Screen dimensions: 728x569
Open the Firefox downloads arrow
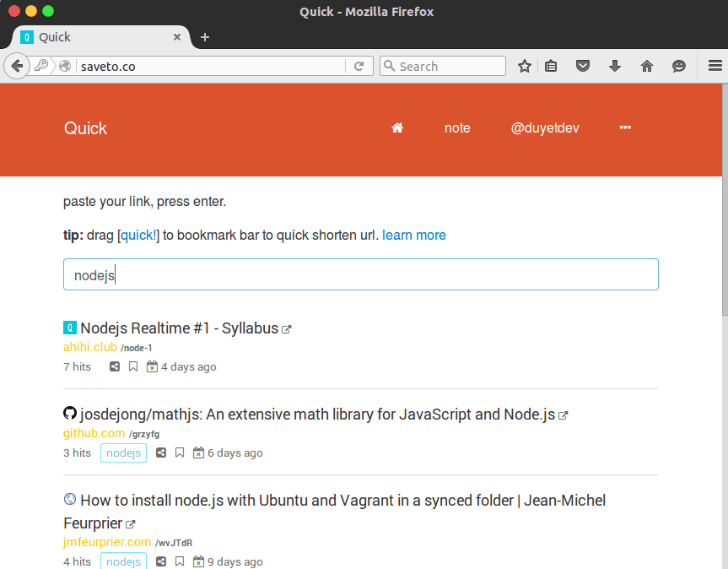tap(614, 66)
